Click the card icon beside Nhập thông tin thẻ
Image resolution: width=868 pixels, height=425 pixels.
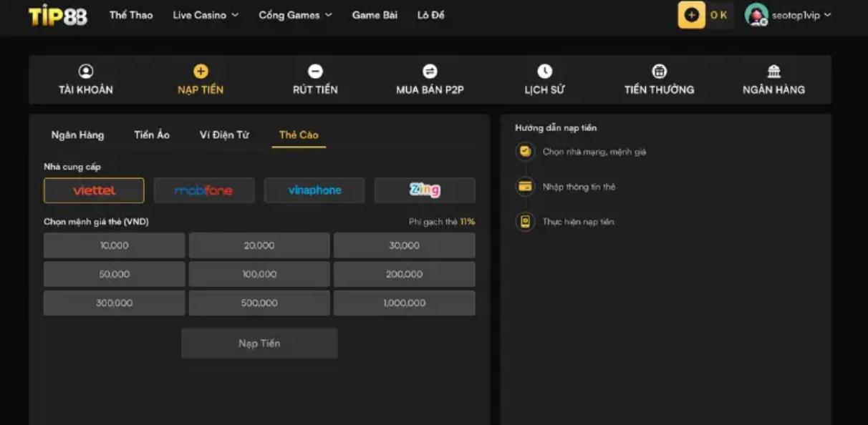point(525,187)
